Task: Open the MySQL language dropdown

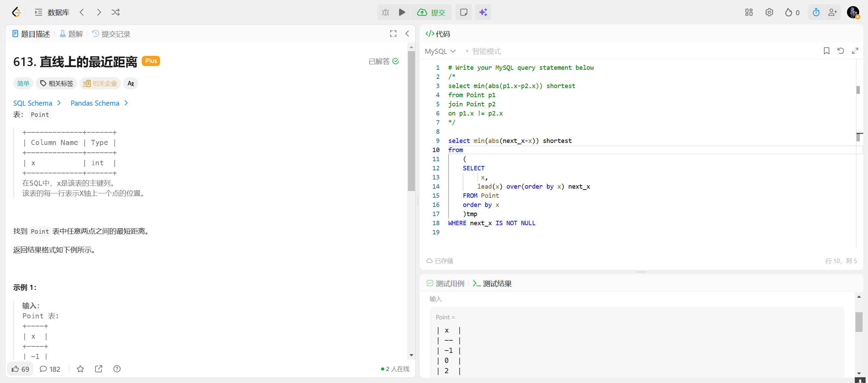Action: 440,51
